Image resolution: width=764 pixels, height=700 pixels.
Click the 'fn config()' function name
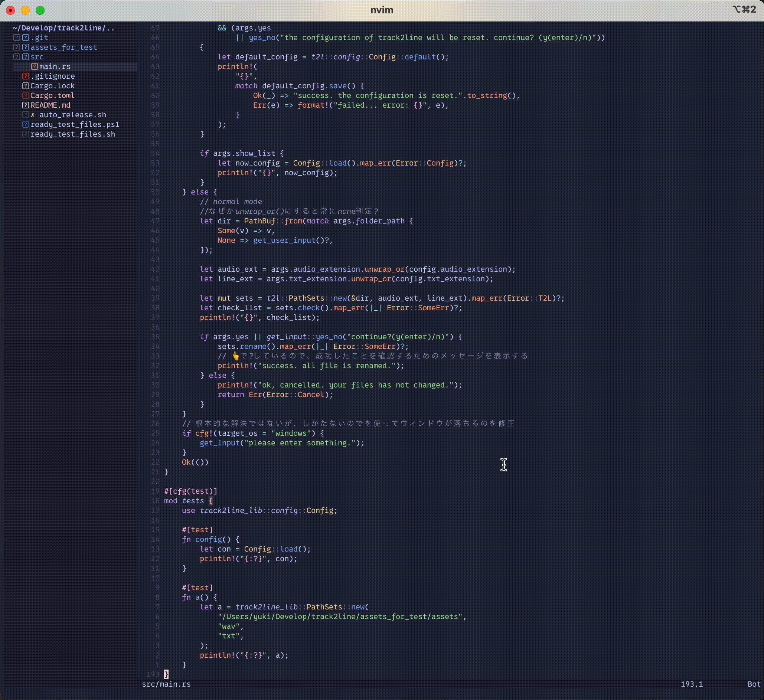point(208,539)
